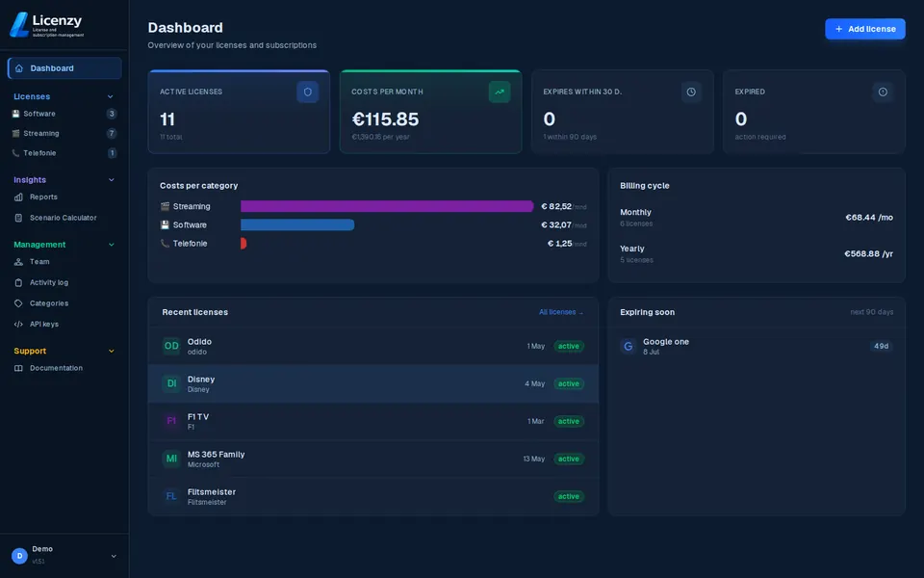Image resolution: width=924 pixels, height=578 pixels.
Task: Click the Licenzy logo icon
Action: click(x=19, y=25)
